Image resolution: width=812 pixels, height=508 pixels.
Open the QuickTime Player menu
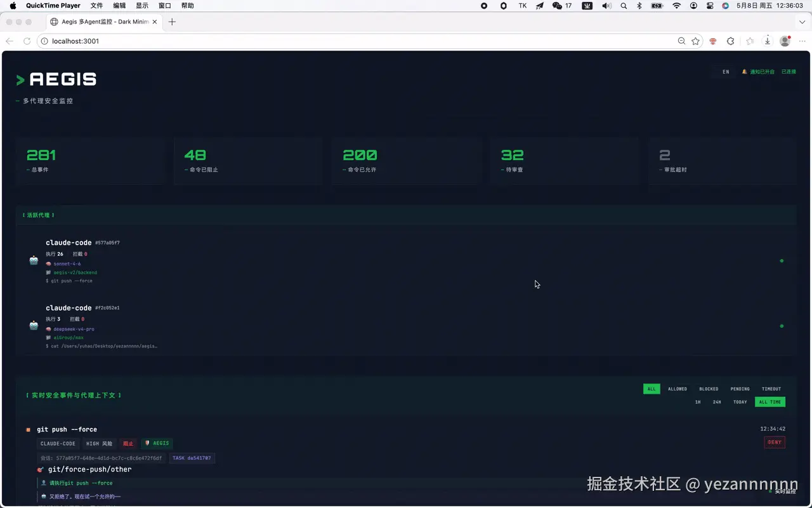tap(53, 6)
